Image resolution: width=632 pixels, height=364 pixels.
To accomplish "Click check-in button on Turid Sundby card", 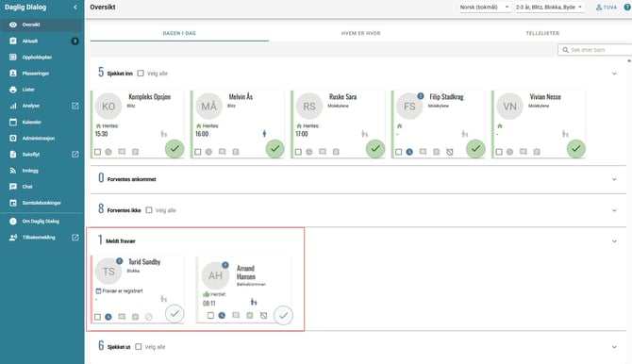I will click(175, 314).
